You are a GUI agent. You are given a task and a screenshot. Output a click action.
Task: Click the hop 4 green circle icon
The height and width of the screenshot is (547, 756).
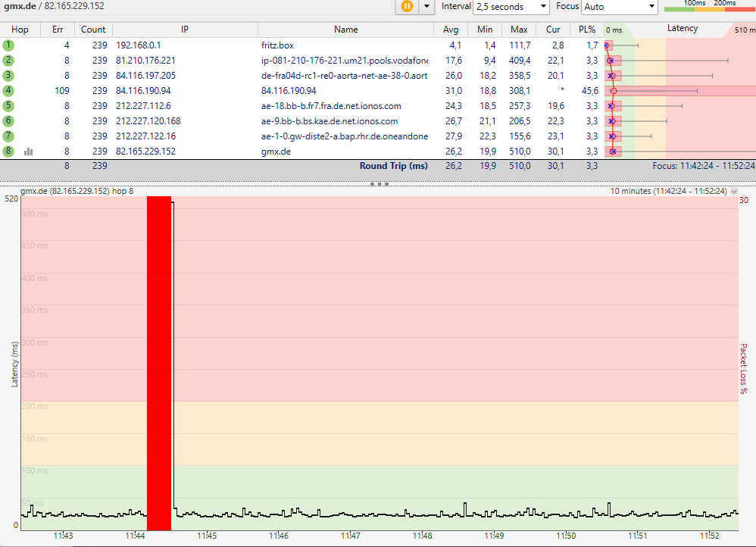point(8,90)
